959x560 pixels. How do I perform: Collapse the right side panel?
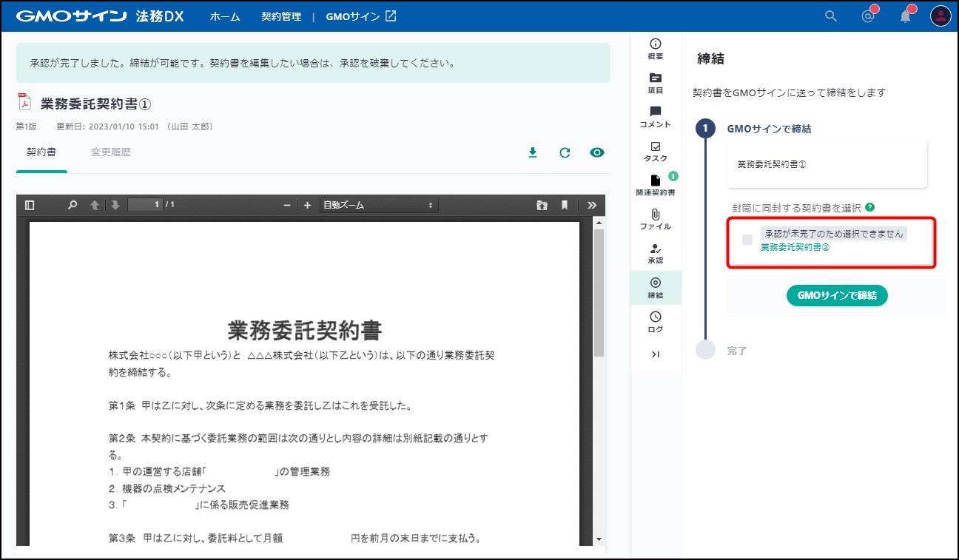655,354
